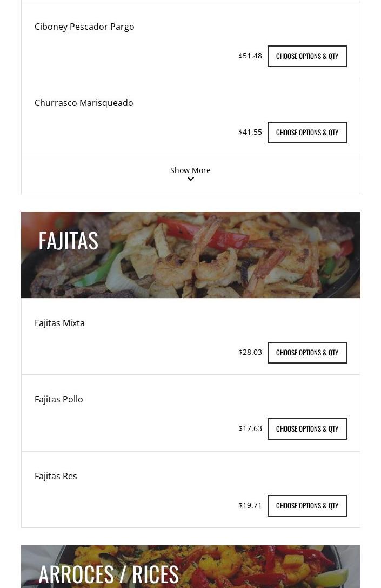This screenshot has height=588, width=381.
Task: Click the $19.71 price of Fajitas Res
Action: click(250, 505)
